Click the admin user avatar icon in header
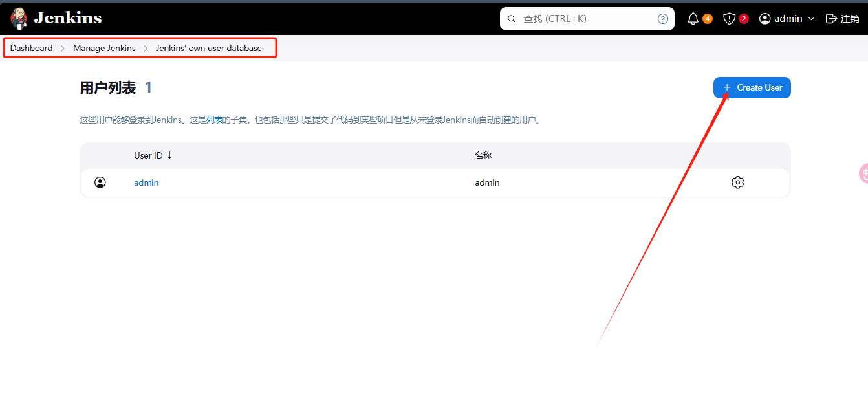The image size is (868, 409). tap(765, 19)
